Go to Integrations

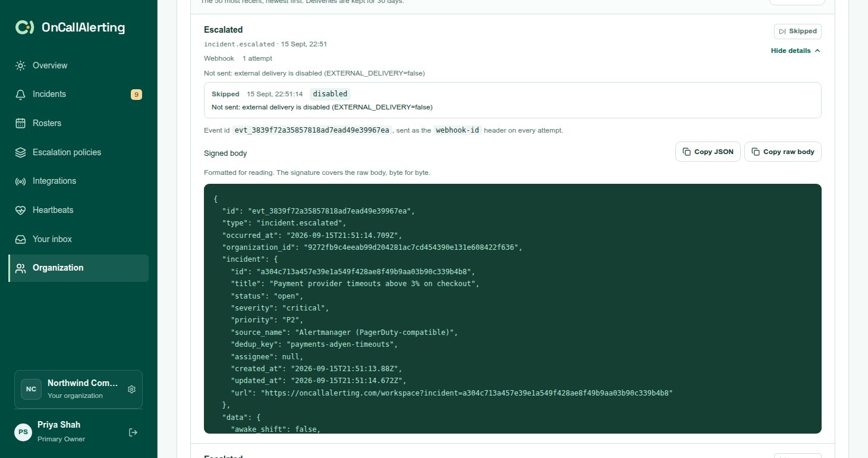tap(78, 181)
